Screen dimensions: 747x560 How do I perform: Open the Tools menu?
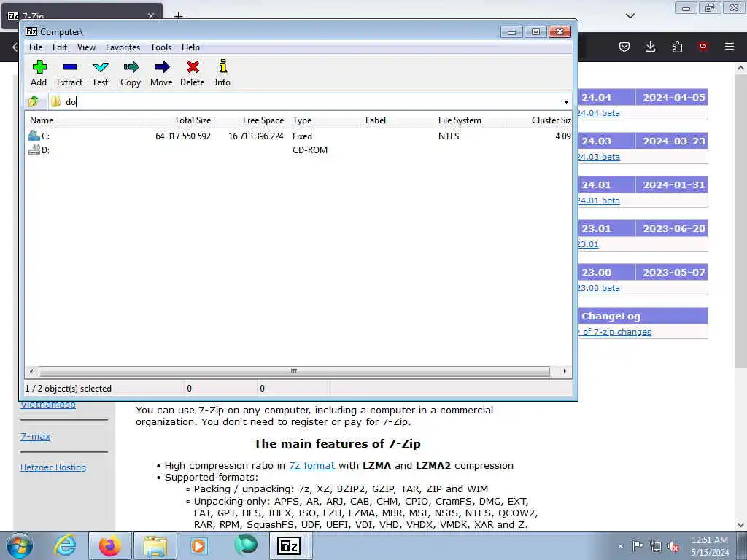[x=160, y=47]
